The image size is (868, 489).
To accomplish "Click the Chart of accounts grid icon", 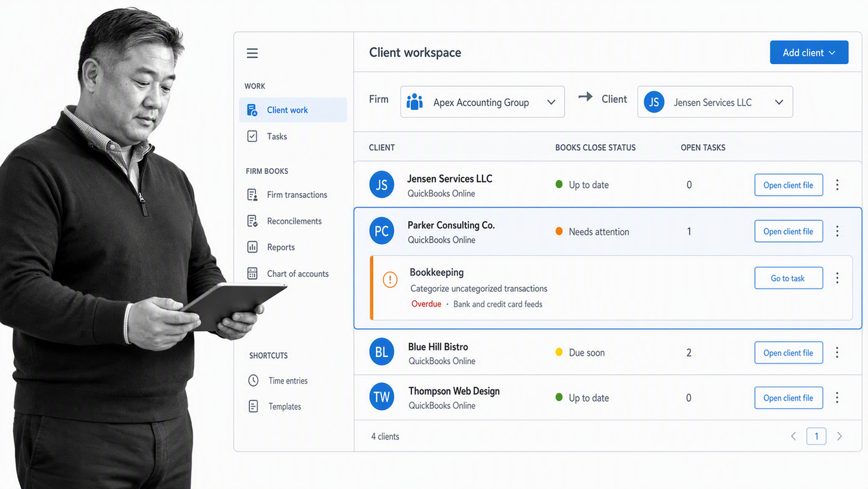I will tap(252, 274).
